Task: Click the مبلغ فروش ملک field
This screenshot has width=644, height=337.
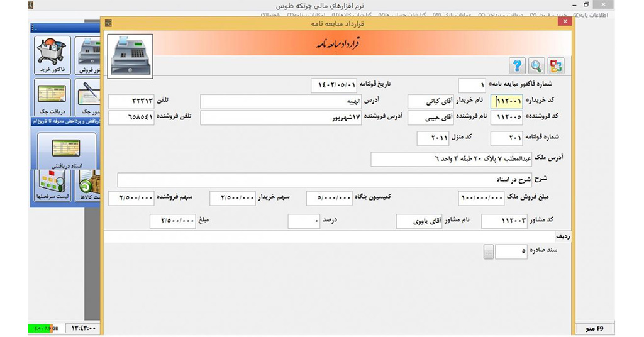Action: click(x=481, y=198)
